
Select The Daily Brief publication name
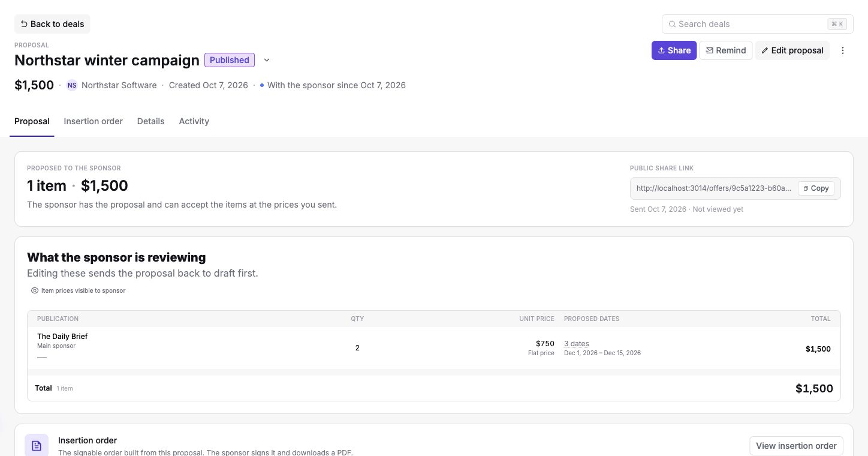pyautogui.click(x=62, y=337)
